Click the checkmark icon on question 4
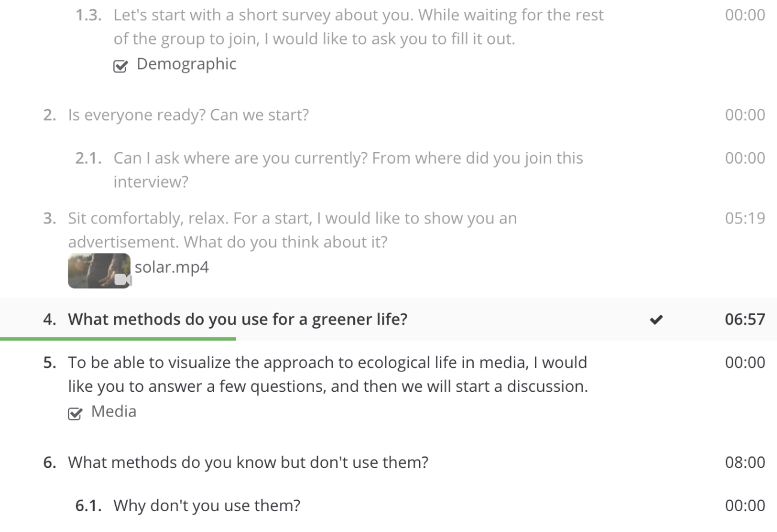 tap(656, 320)
